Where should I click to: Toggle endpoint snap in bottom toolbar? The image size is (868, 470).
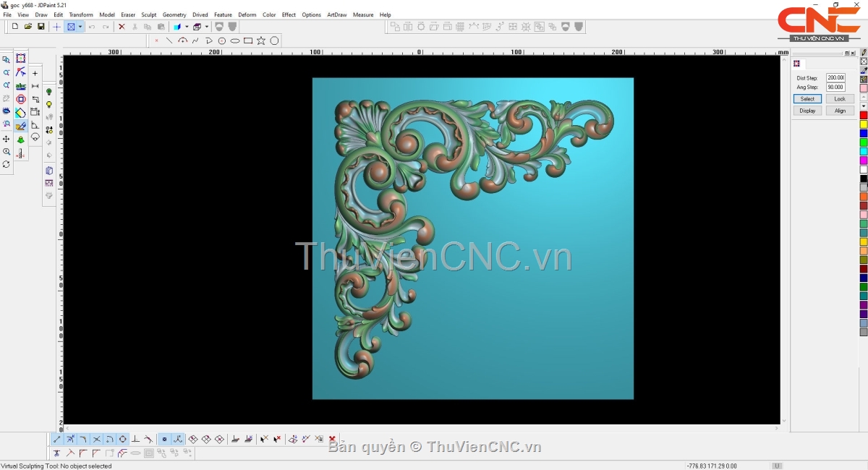click(57, 439)
